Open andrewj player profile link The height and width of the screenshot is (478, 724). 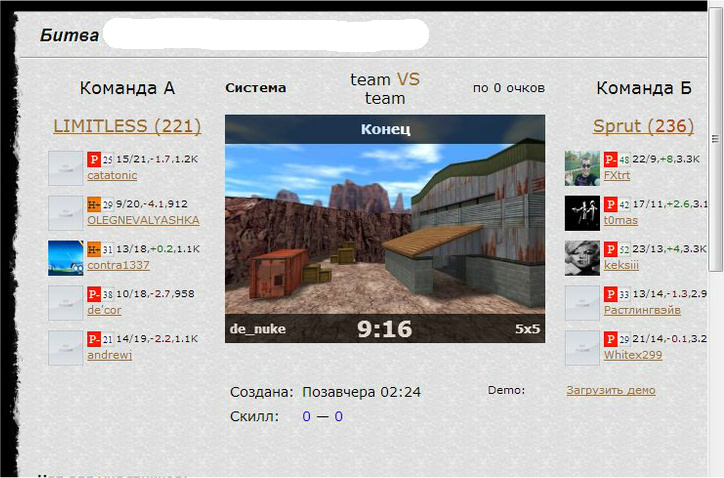coord(109,355)
